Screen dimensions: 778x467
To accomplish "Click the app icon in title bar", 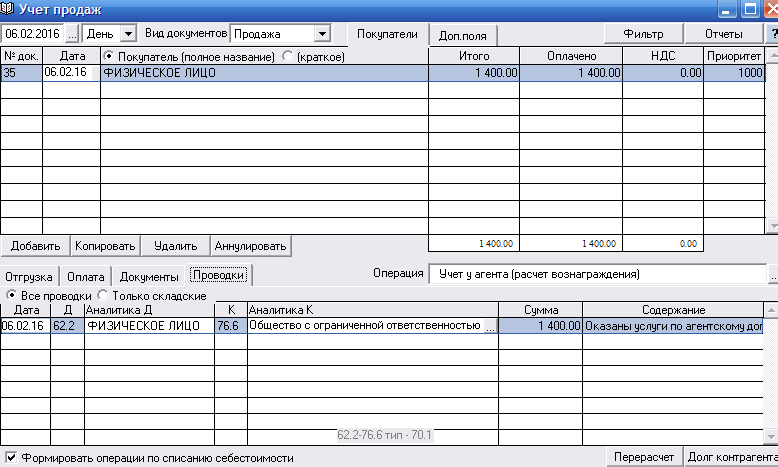I will 9,10.
